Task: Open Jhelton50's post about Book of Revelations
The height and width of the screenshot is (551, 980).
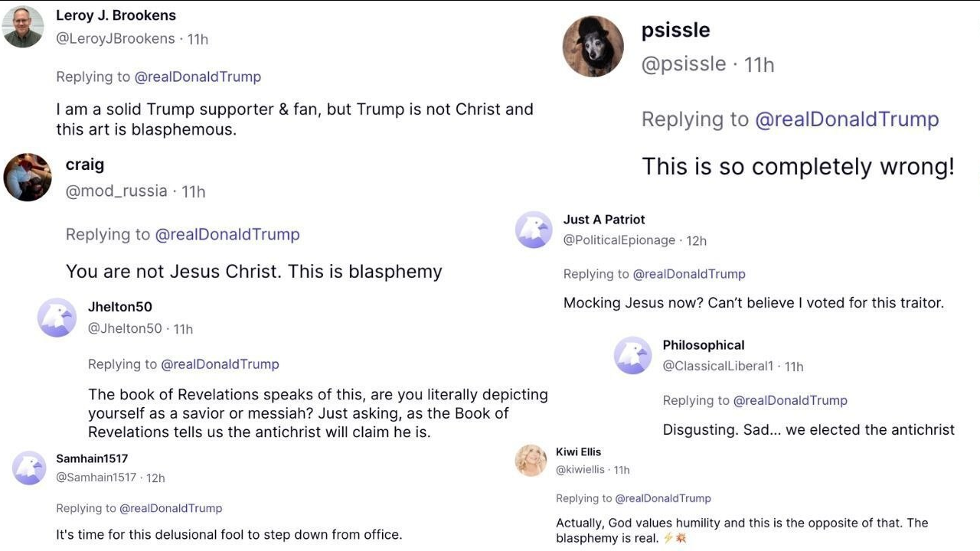Action: [318, 413]
